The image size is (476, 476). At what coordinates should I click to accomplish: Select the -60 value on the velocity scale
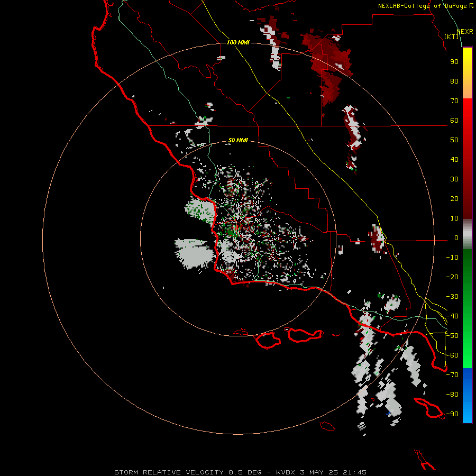pos(452,355)
